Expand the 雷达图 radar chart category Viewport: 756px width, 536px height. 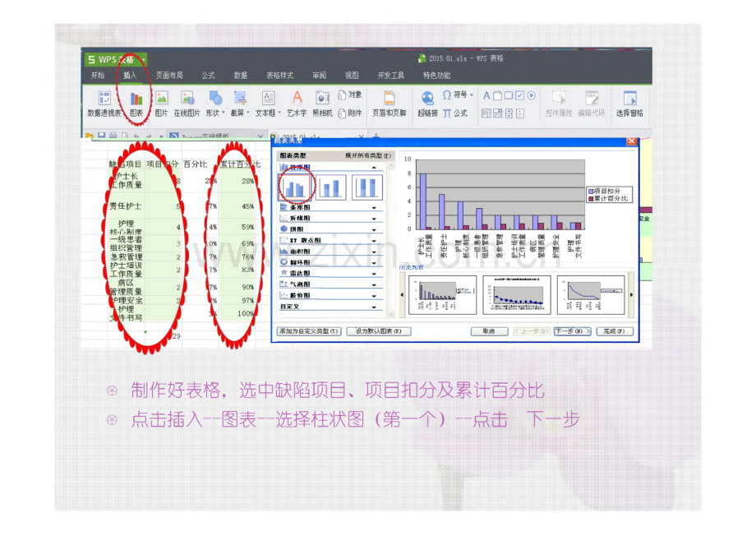[329, 272]
